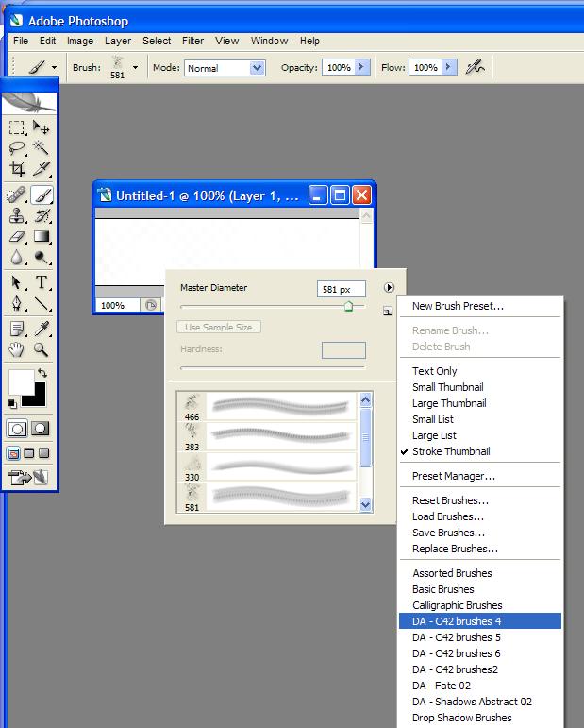Pick the Crop tool
This screenshot has width=584, height=728.
(17, 170)
